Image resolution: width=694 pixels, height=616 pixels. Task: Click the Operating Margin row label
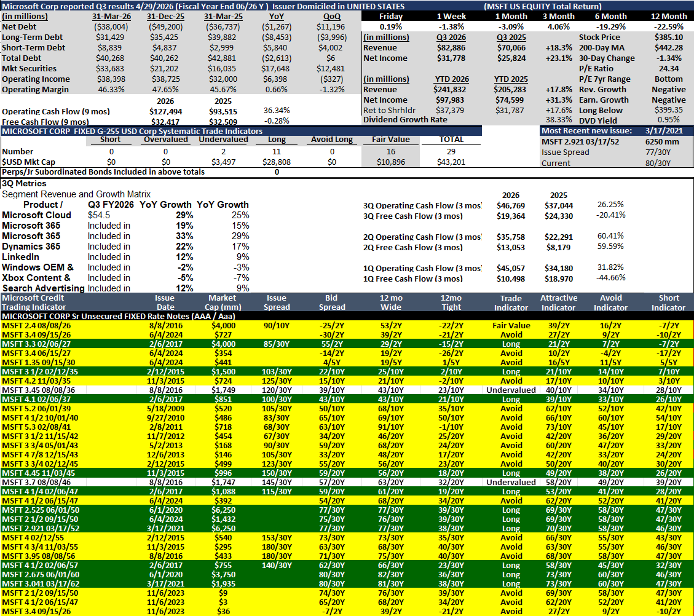(36, 89)
